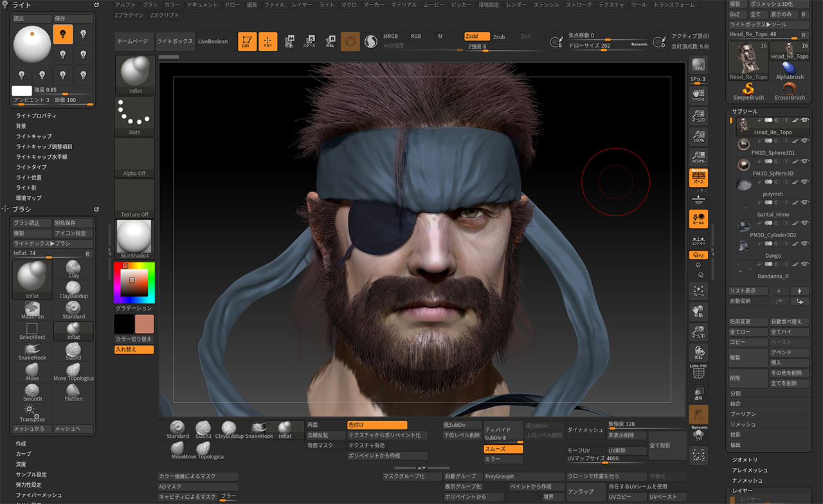Choose Slash3 on the bottom brush shelf
The image size is (823, 504).
[x=204, y=430]
